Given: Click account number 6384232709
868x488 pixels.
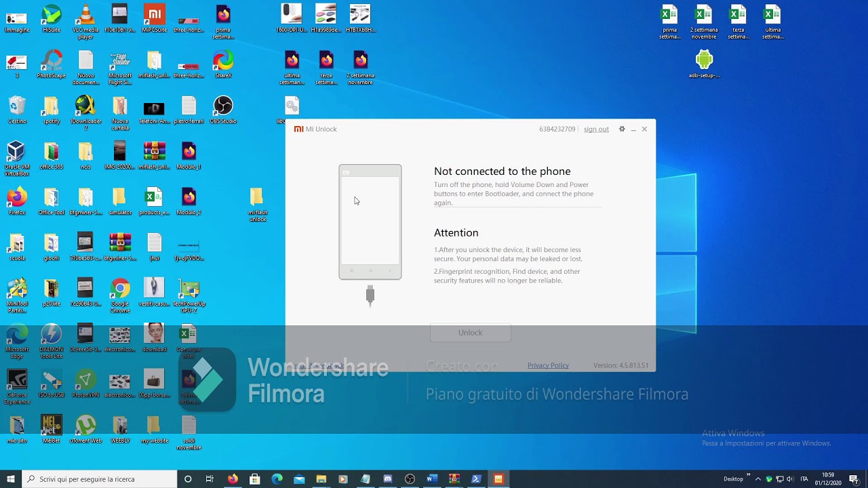Looking at the screenshot, I should [x=557, y=129].
